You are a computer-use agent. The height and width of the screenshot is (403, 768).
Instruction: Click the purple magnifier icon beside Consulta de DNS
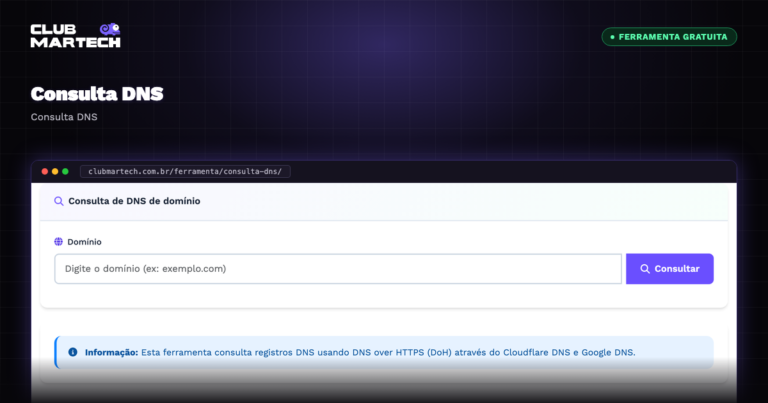(59, 201)
